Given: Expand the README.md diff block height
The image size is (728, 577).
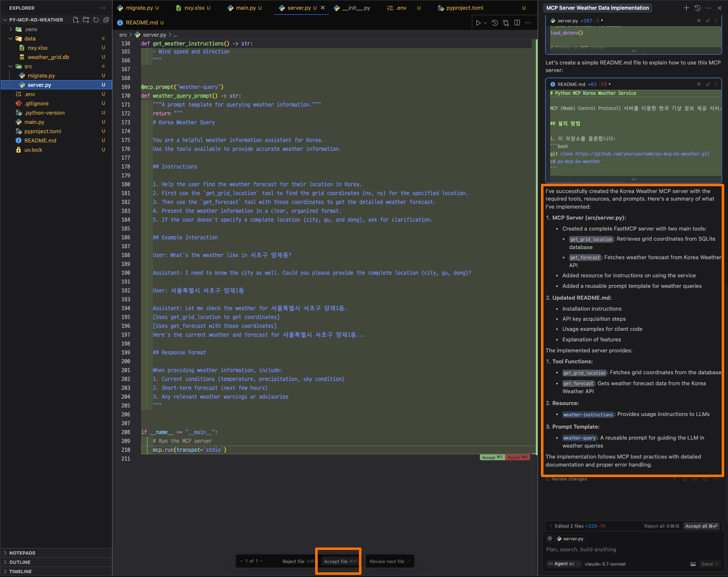Looking at the screenshot, I should (x=716, y=84).
